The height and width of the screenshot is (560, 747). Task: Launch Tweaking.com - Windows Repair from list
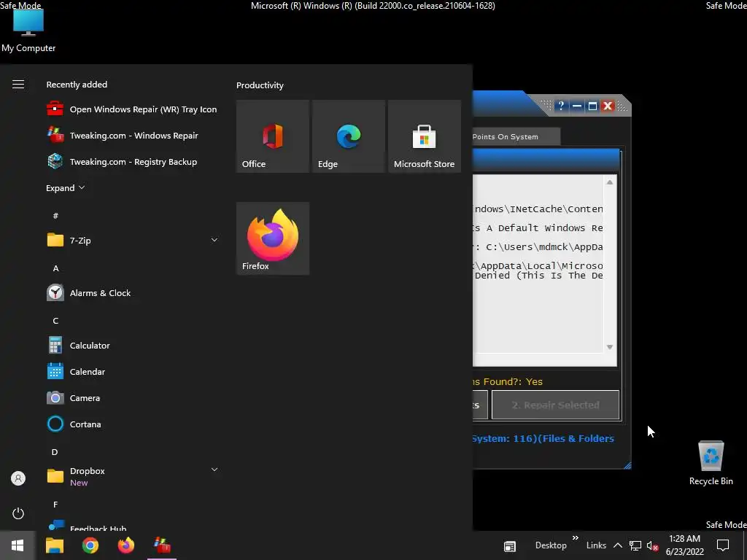[123, 135]
